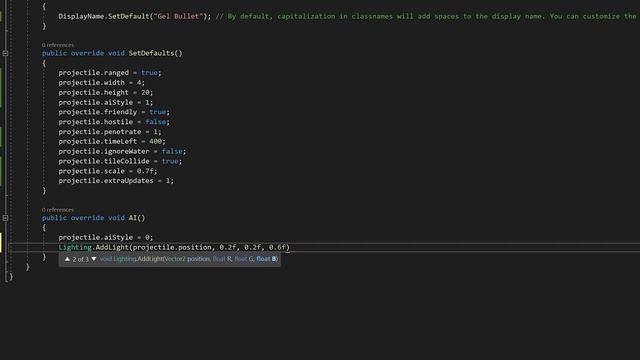Click the projectile.extraUpdates = 1 line

point(116,180)
